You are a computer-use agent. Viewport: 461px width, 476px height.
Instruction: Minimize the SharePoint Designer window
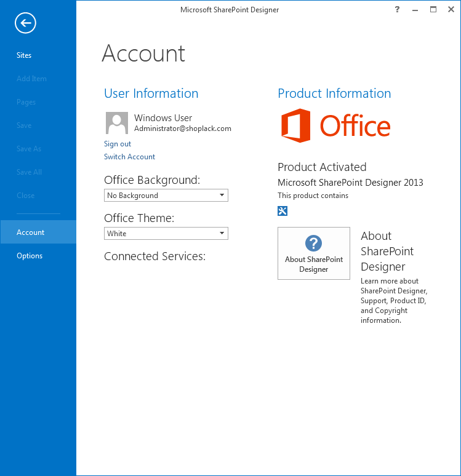click(x=415, y=10)
